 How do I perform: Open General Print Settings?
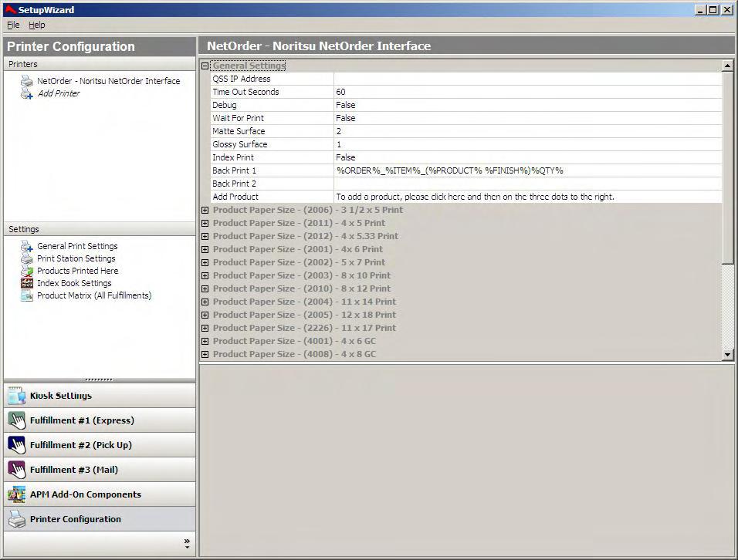coord(77,246)
